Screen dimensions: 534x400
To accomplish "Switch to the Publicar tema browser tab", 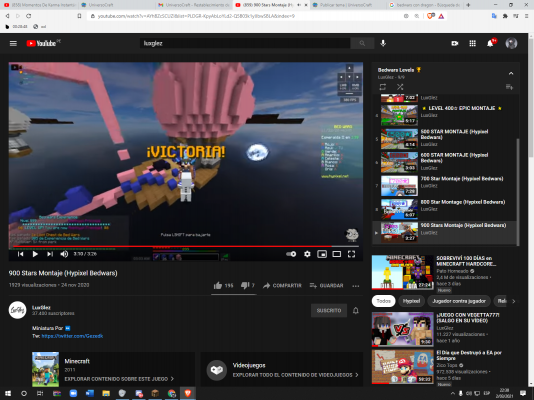I will pyautogui.click(x=348, y=5).
